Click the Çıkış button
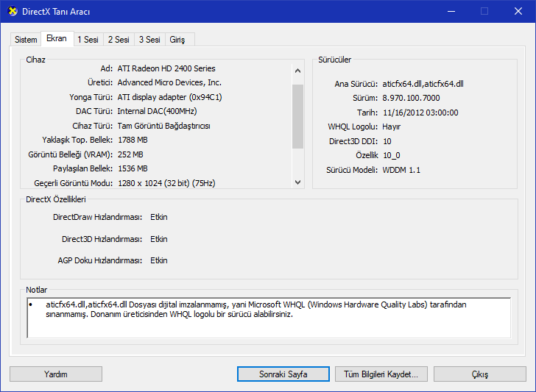 [479, 374]
